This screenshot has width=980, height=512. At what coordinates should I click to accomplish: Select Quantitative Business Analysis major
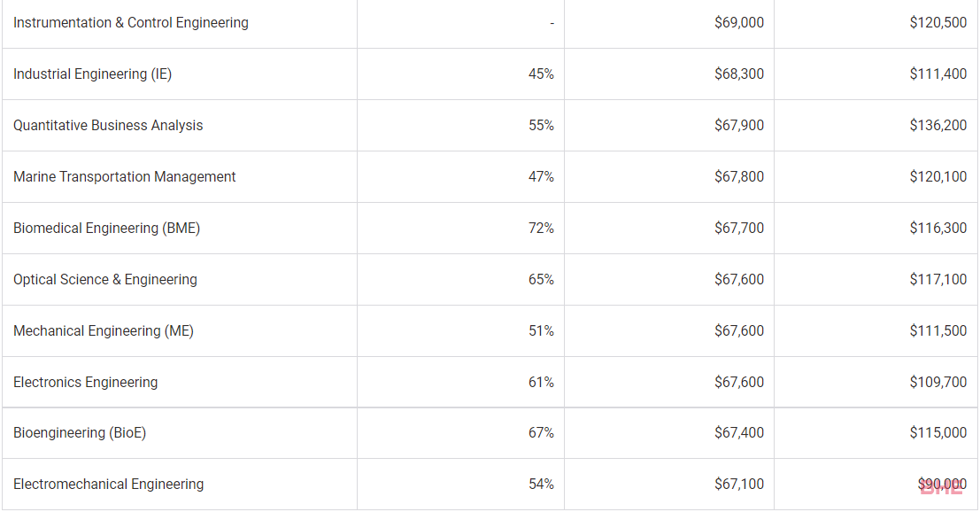pyautogui.click(x=108, y=125)
